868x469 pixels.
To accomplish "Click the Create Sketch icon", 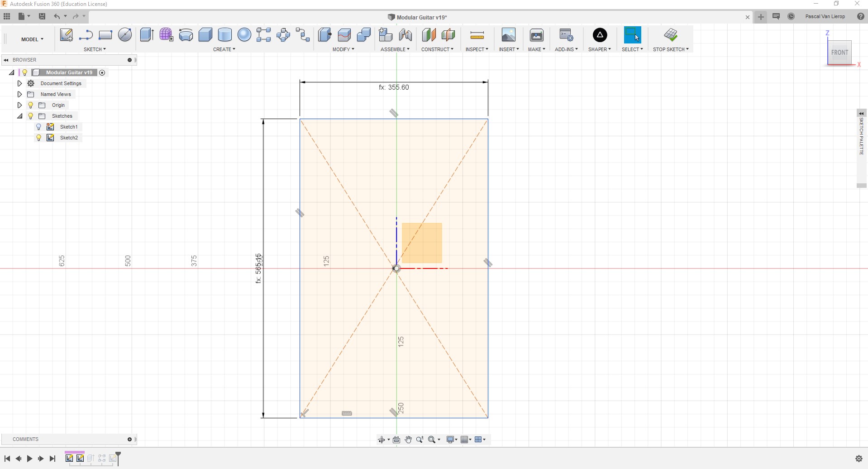I will 66,35.
